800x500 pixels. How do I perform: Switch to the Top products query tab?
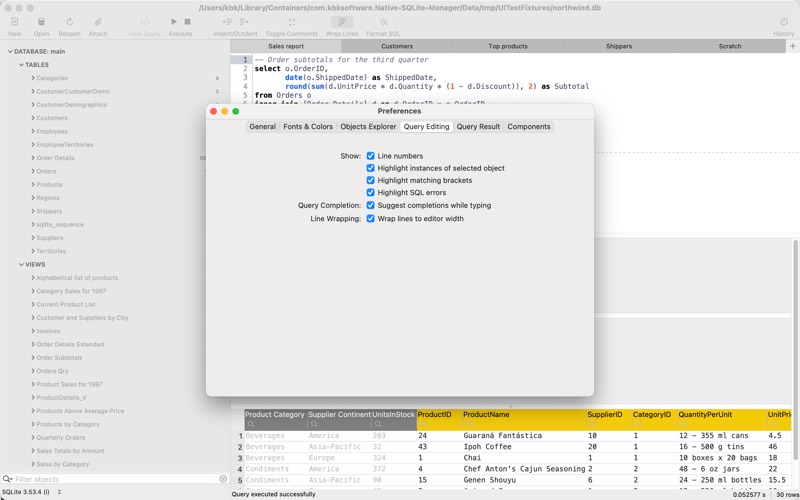(508, 46)
